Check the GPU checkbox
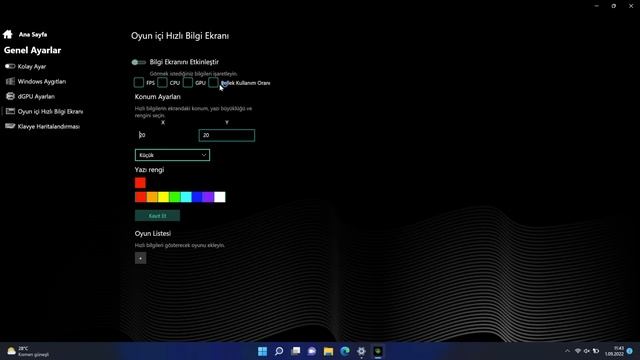The height and width of the screenshot is (360, 640). pos(188,82)
